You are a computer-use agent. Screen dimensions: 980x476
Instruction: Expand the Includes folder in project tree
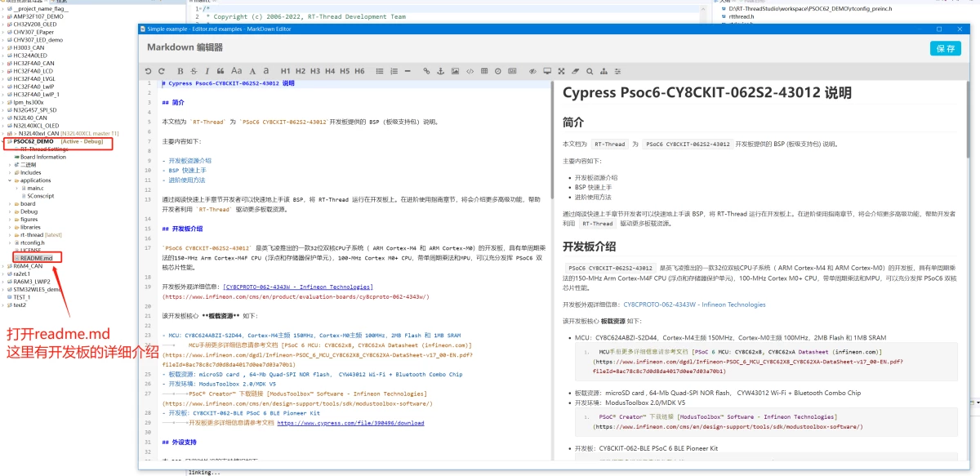click(x=11, y=172)
